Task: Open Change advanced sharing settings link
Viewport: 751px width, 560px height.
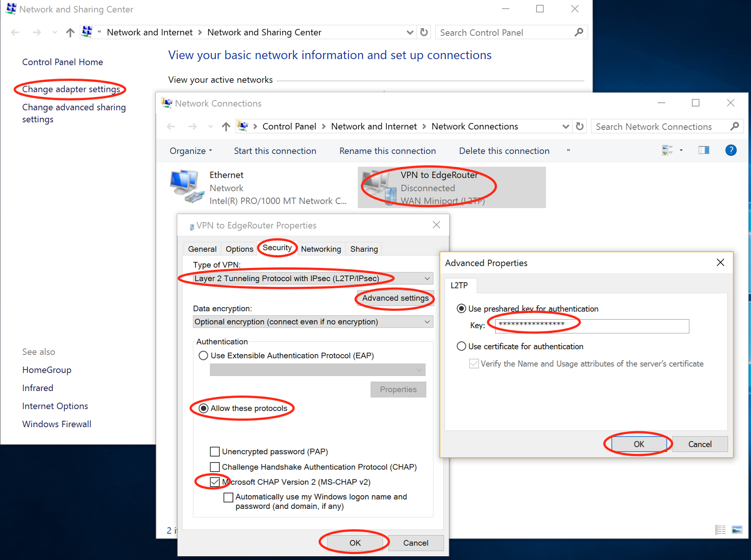Action: [x=74, y=113]
